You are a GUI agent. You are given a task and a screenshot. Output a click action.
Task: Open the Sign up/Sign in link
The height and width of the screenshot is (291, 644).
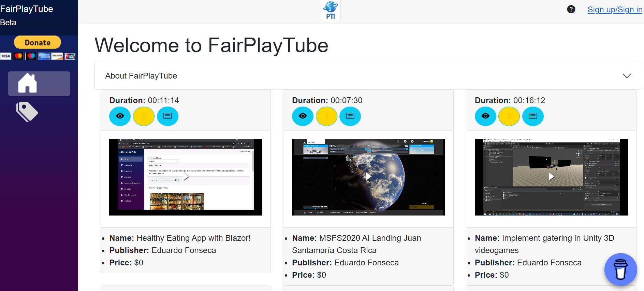615,10
